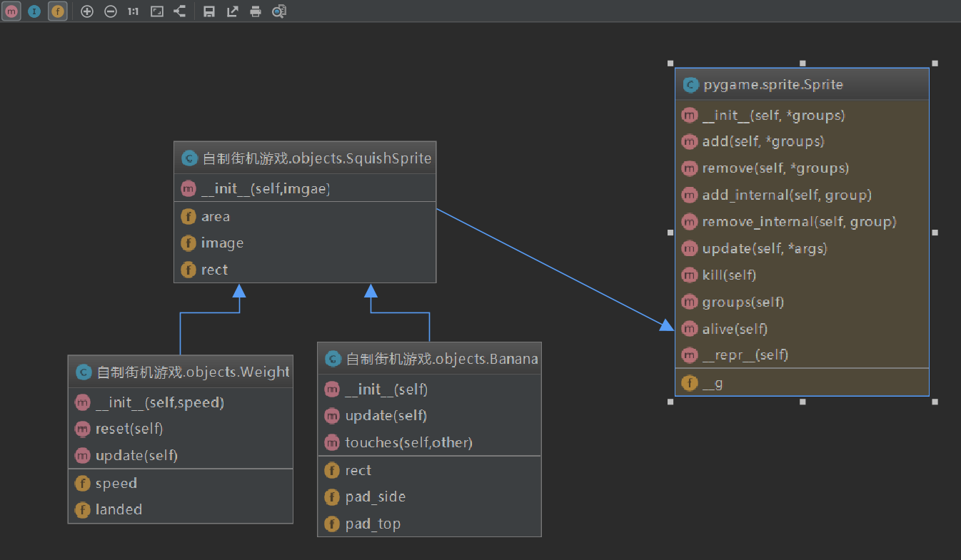This screenshot has width=961, height=560.
Task: Toggle the Methods visibility filter
Action: (11, 11)
